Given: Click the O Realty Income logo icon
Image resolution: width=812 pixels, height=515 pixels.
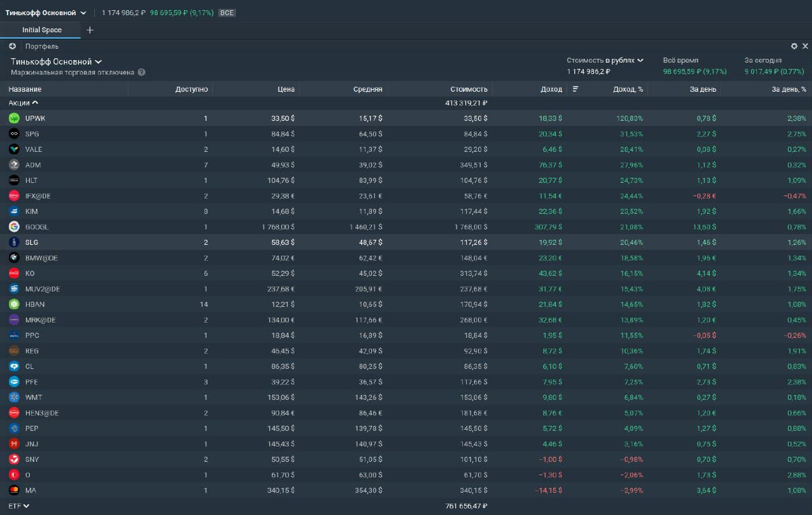Looking at the screenshot, I should 14,475.
